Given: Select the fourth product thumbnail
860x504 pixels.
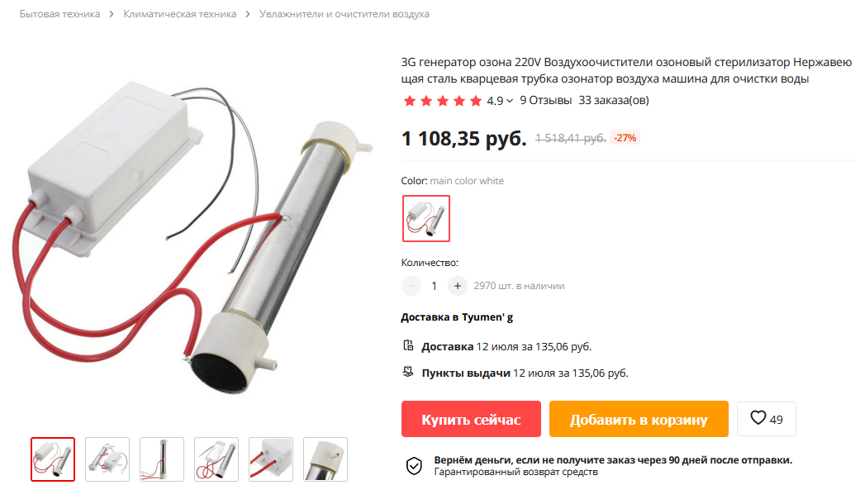Looking at the screenshot, I should 216,459.
